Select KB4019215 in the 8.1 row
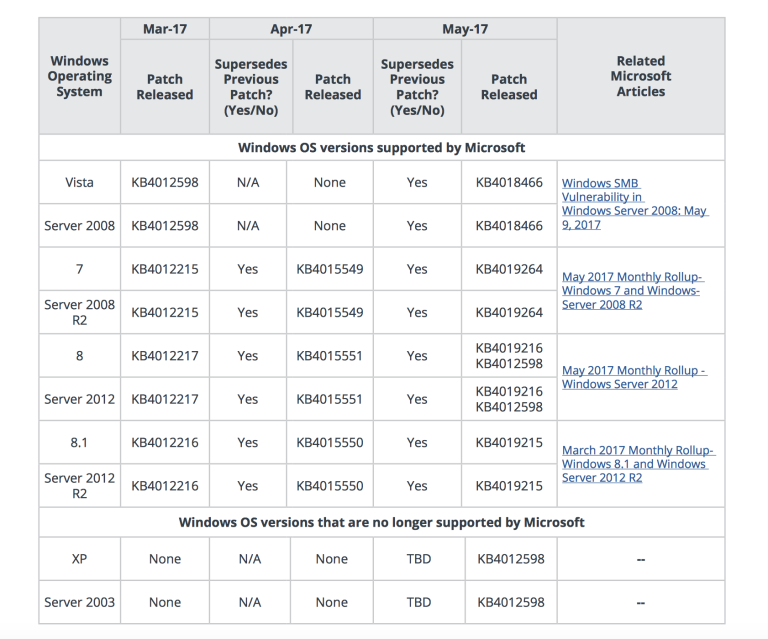 pyautogui.click(x=509, y=442)
